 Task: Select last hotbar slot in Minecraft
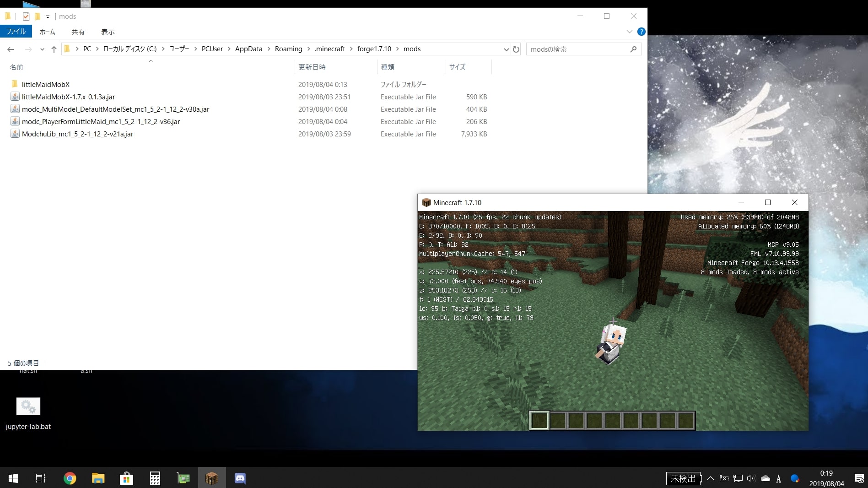click(x=686, y=420)
